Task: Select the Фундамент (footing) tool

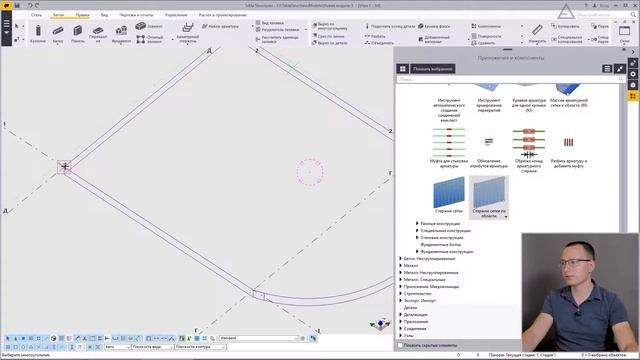Action: pos(121,34)
